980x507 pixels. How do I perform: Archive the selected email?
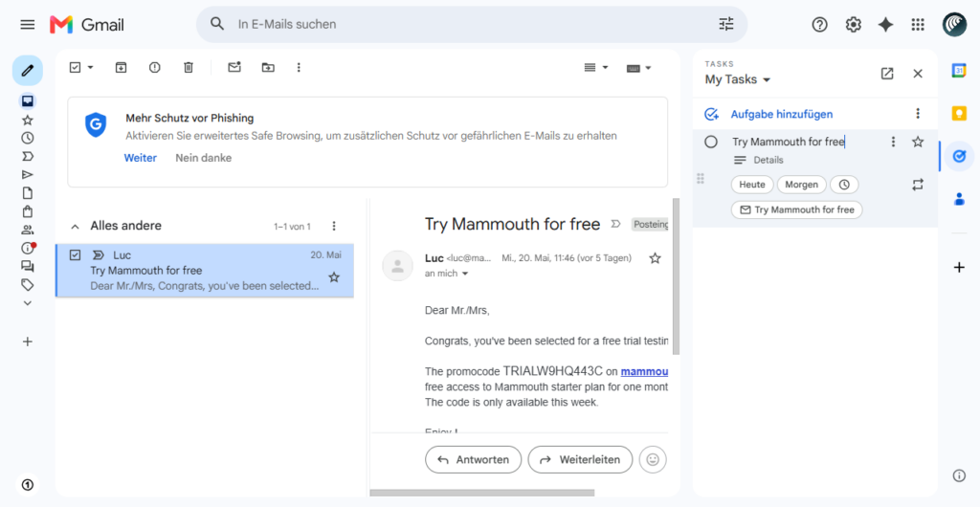tap(122, 67)
